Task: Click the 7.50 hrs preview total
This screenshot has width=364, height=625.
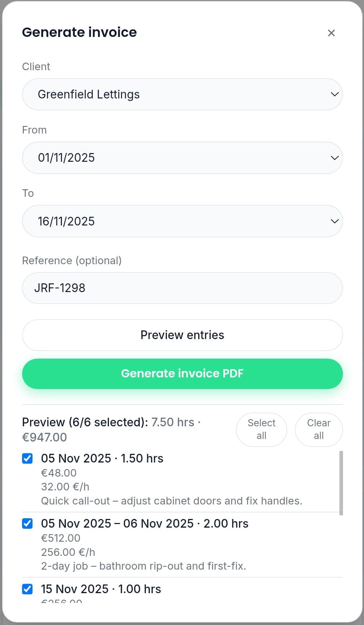Action: (x=173, y=422)
